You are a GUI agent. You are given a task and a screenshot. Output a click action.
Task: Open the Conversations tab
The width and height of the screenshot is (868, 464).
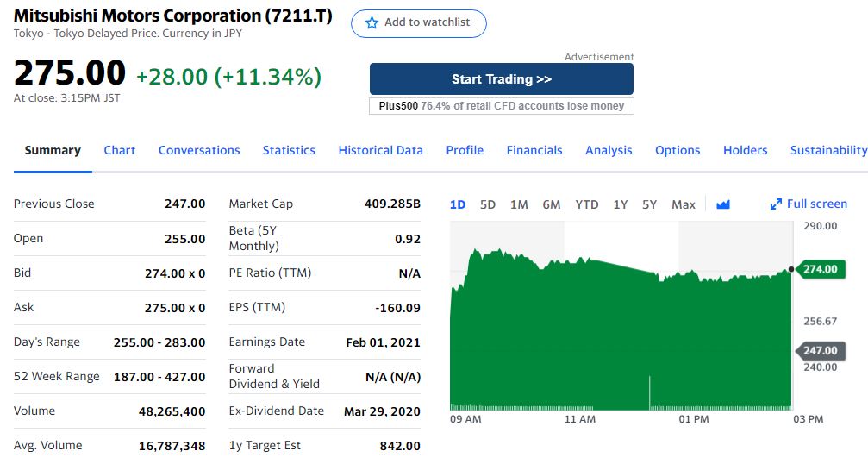pyautogui.click(x=199, y=150)
